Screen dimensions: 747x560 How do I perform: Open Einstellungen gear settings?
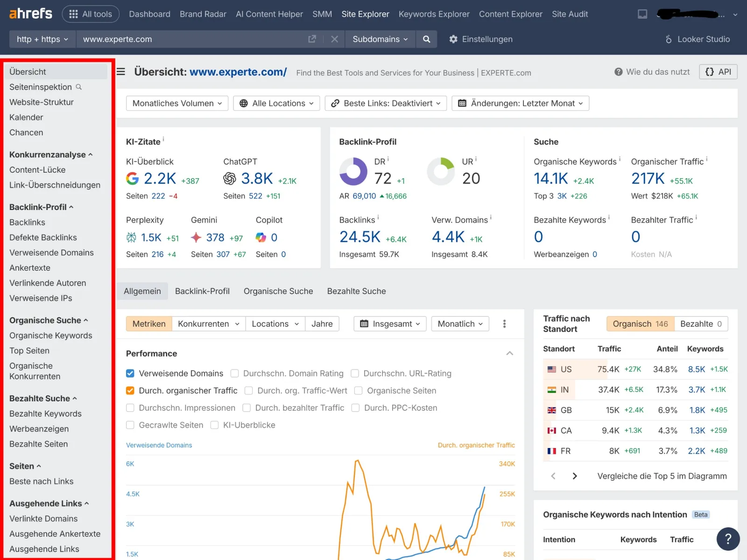click(480, 39)
